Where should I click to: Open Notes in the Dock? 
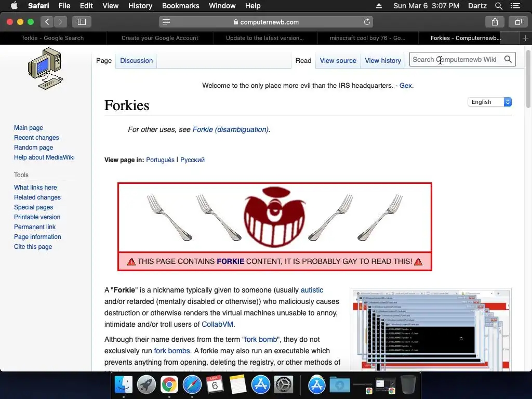coord(237,385)
